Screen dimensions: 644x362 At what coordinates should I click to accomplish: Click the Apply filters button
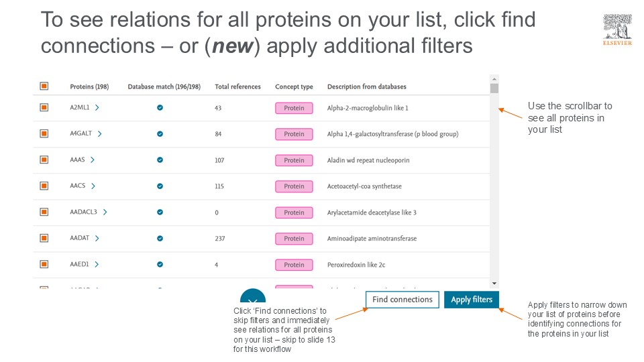[x=472, y=300]
